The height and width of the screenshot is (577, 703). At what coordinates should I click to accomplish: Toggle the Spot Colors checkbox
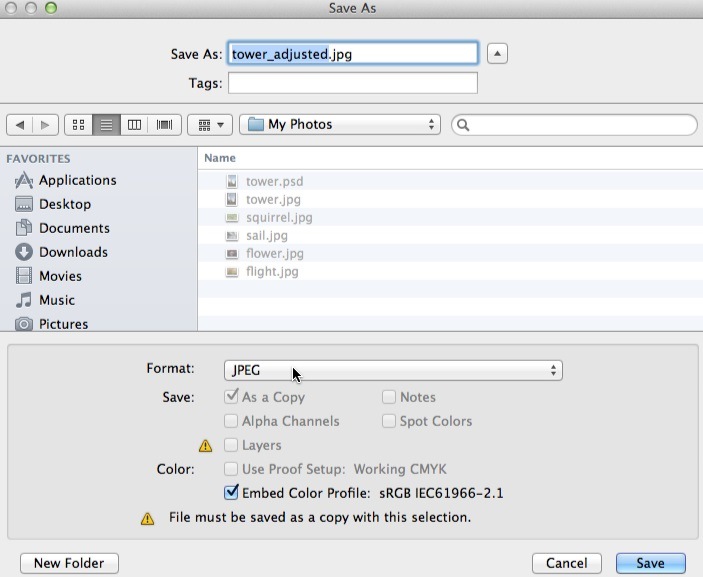point(389,421)
